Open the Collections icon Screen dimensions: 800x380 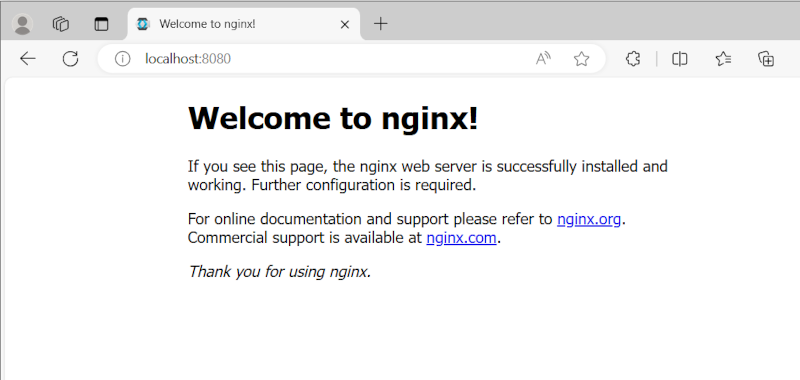pyautogui.click(x=766, y=59)
